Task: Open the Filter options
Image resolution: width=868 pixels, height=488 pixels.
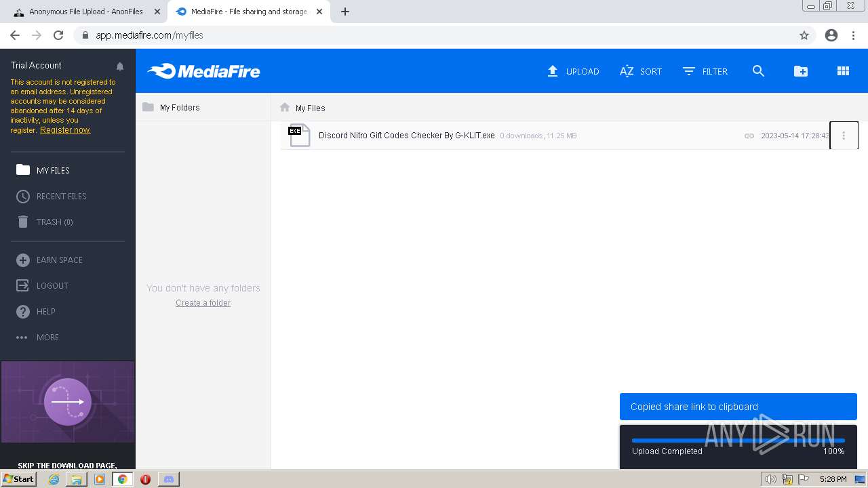Action: [x=705, y=71]
